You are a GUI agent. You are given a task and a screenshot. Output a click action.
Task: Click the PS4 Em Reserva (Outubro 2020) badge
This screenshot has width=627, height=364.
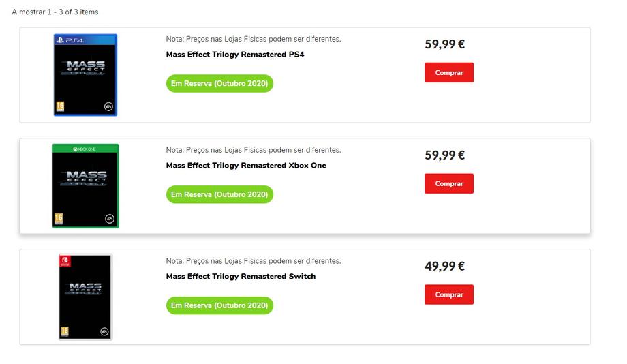[x=219, y=84]
